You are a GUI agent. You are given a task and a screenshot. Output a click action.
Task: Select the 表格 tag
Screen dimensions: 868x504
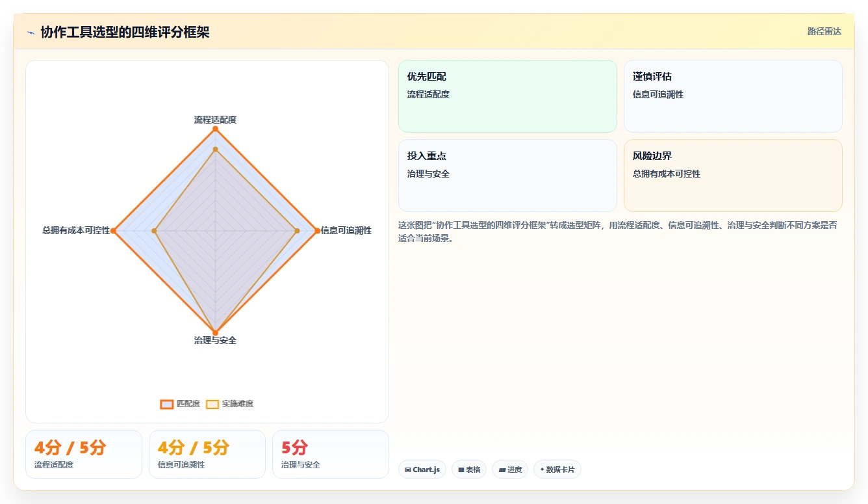tap(469, 470)
